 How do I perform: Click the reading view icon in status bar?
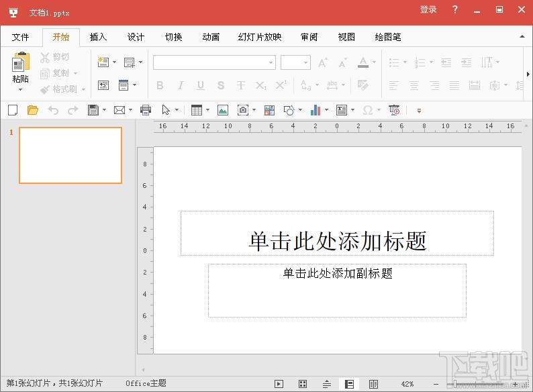pos(373,384)
